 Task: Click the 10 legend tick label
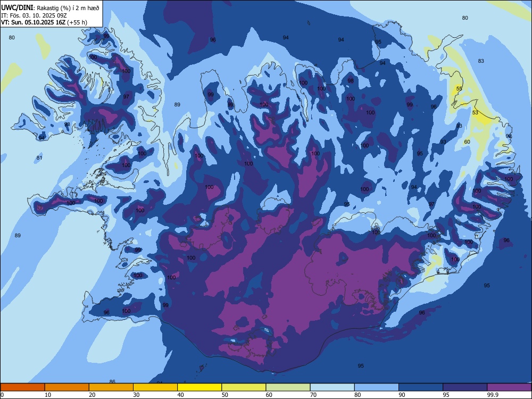pyautogui.click(x=48, y=395)
